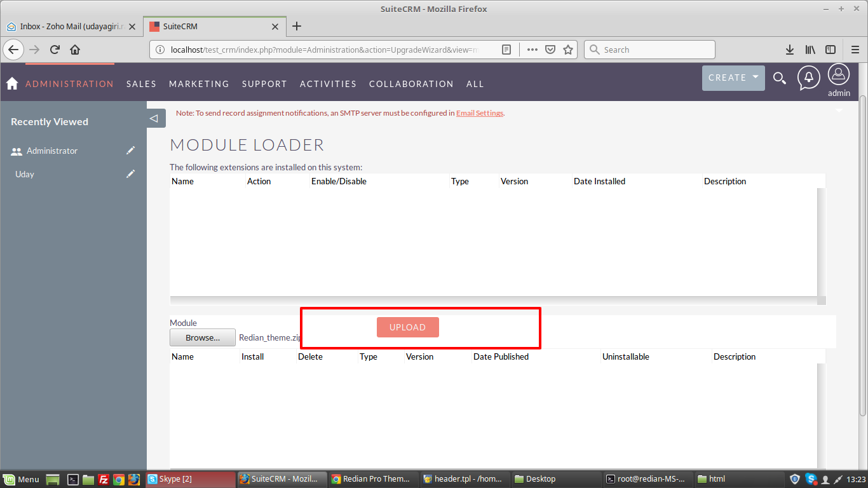Click the address bar URL

coord(324,50)
